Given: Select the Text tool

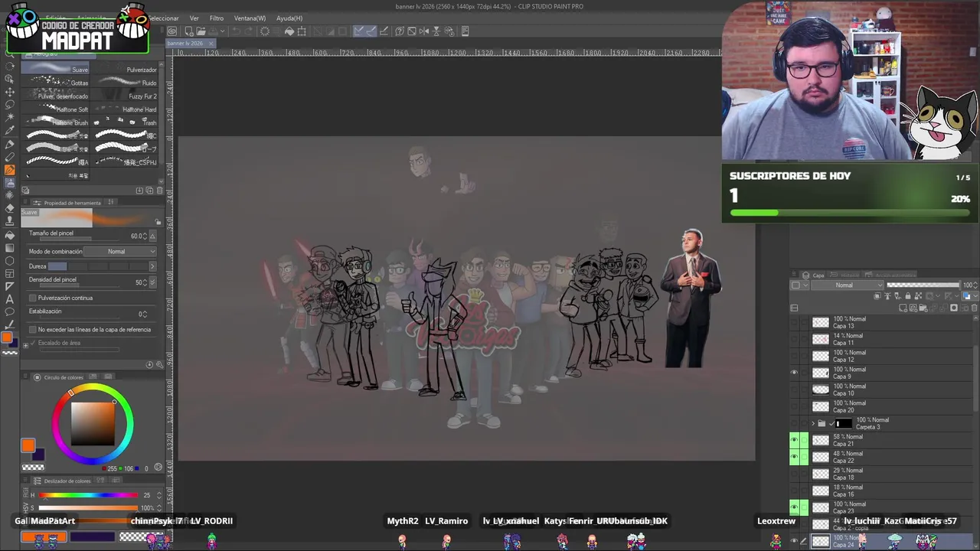Looking at the screenshot, I should coord(9,300).
